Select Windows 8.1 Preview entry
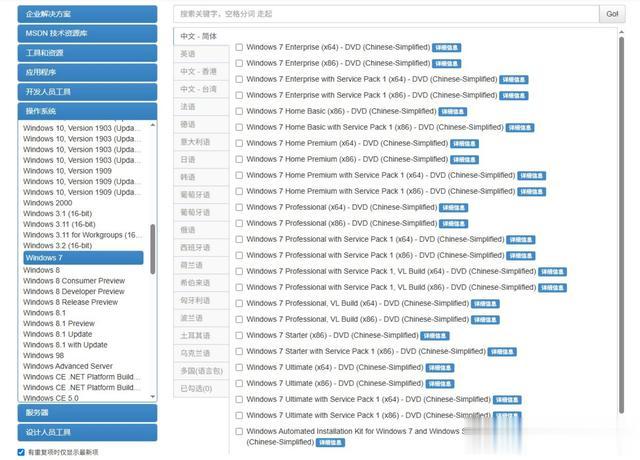The width and height of the screenshot is (640, 460). (x=59, y=323)
